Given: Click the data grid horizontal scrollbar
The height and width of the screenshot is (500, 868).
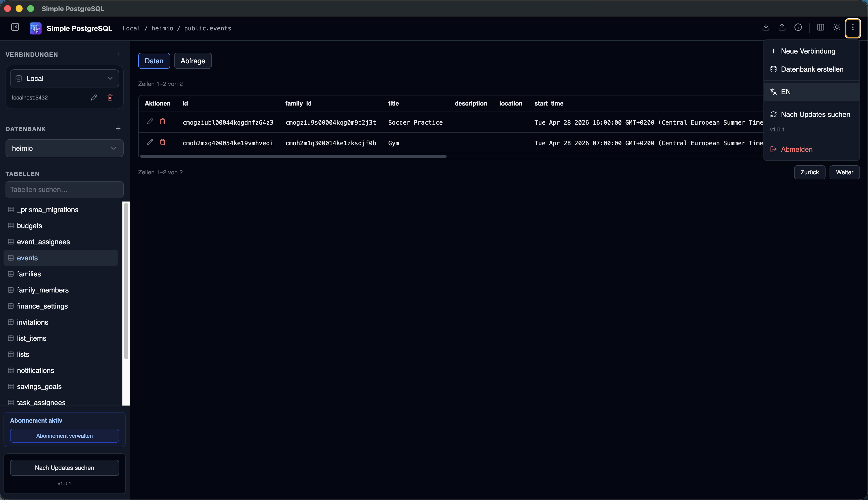Looking at the screenshot, I should pyautogui.click(x=293, y=156).
